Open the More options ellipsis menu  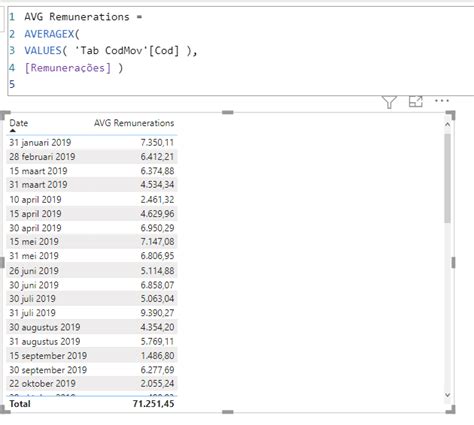click(442, 100)
